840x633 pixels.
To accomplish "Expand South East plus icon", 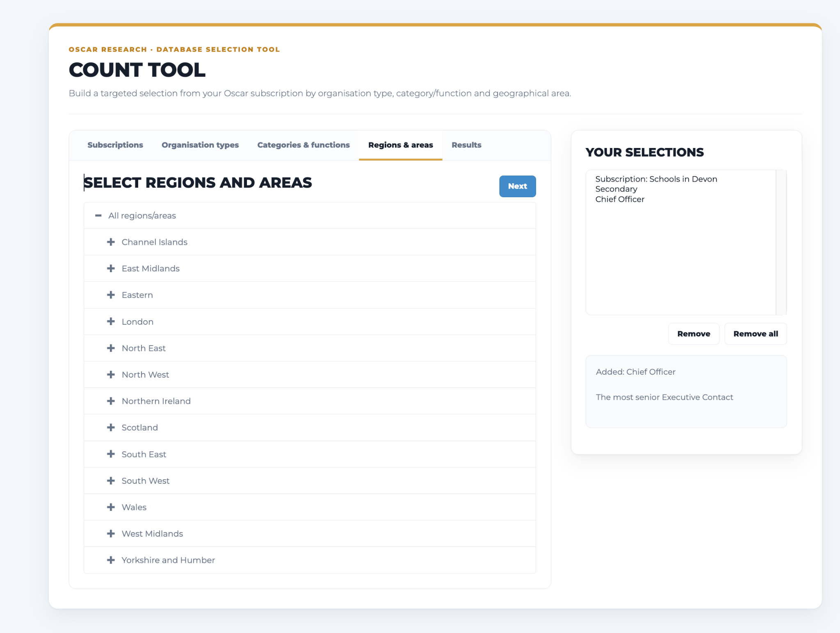I will click(x=111, y=454).
